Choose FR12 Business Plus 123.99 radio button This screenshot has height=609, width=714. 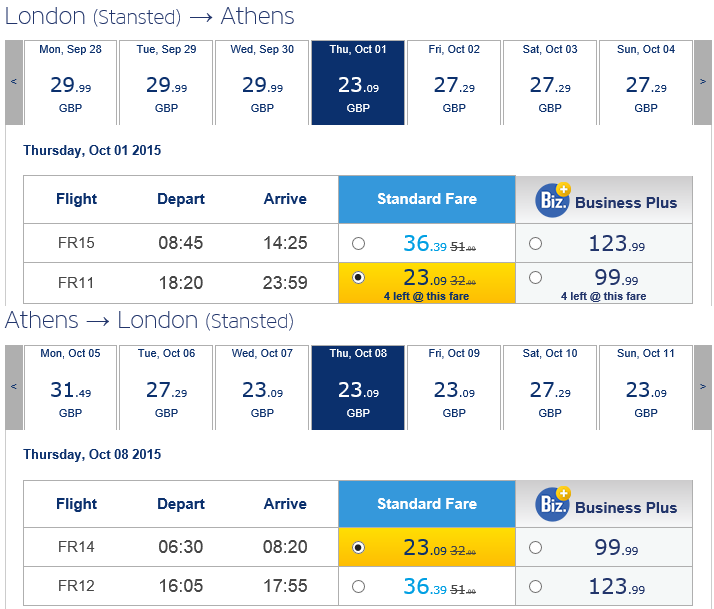tap(536, 587)
